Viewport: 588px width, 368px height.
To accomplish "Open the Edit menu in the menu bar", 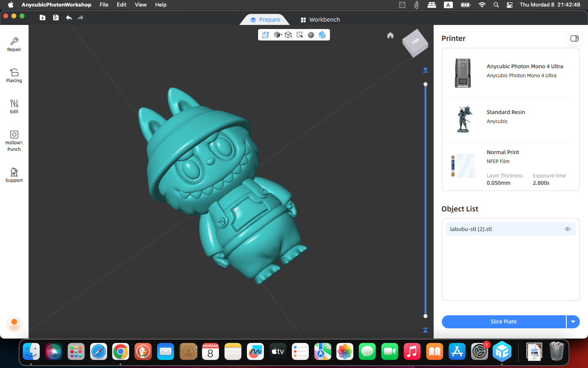I will [x=122, y=5].
